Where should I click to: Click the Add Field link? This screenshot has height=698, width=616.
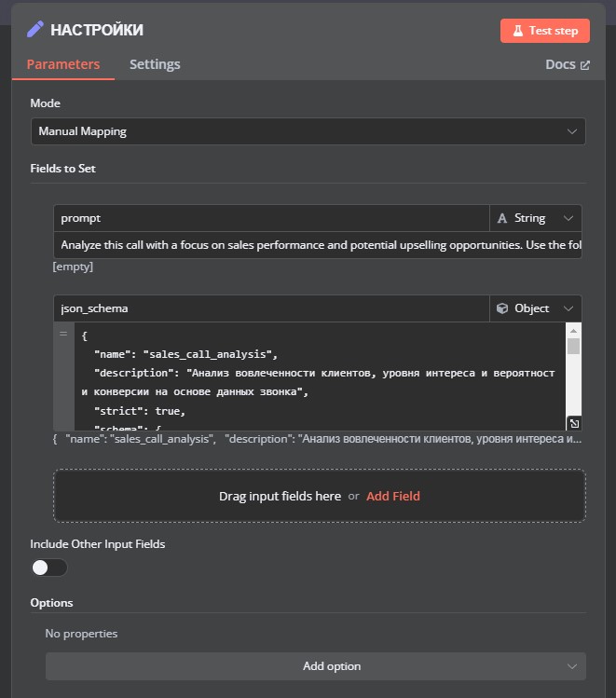pyautogui.click(x=393, y=496)
